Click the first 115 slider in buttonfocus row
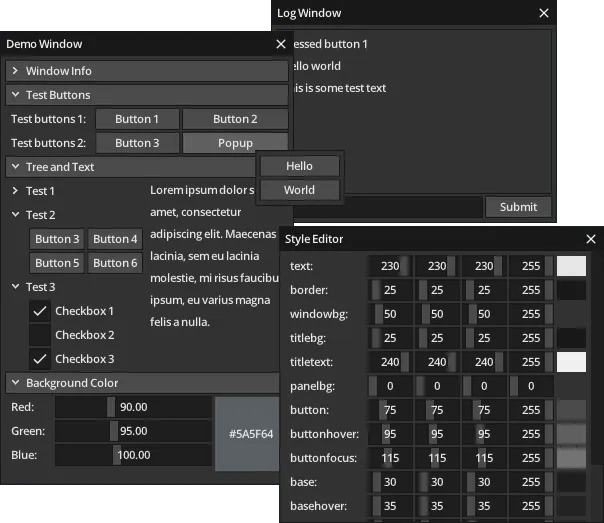 (390, 458)
